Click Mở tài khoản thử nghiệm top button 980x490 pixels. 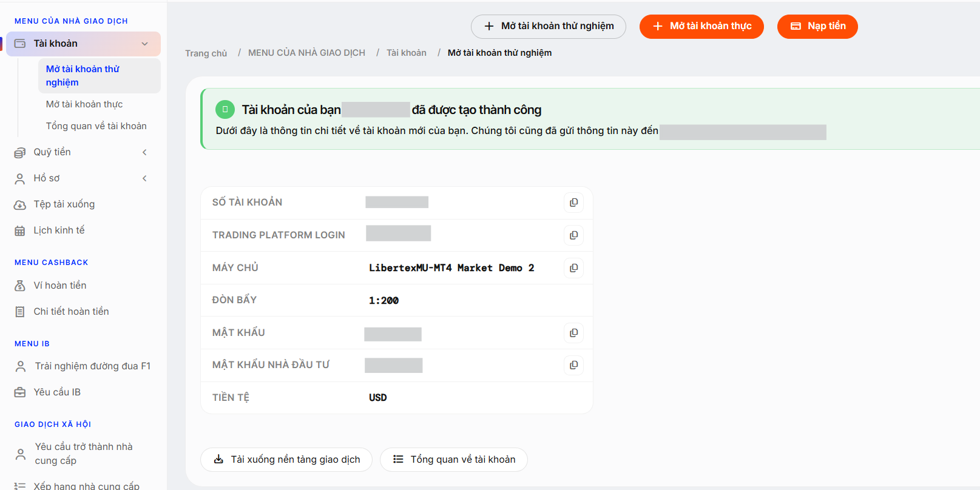pos(549,26)
